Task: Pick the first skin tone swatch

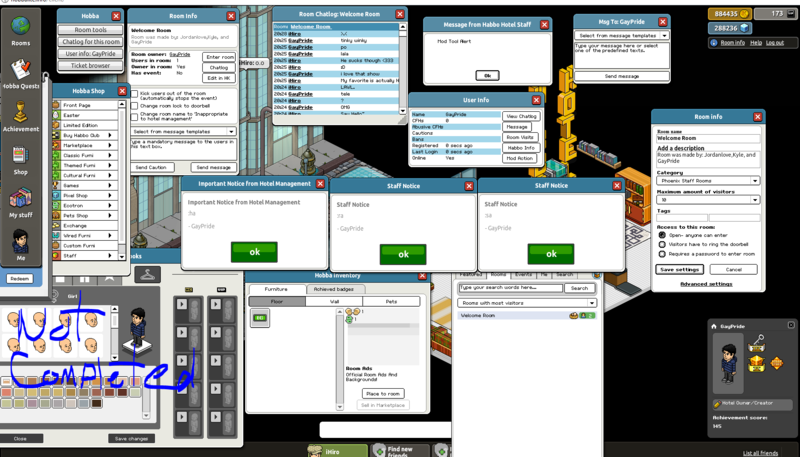Action: click(6, 381)
